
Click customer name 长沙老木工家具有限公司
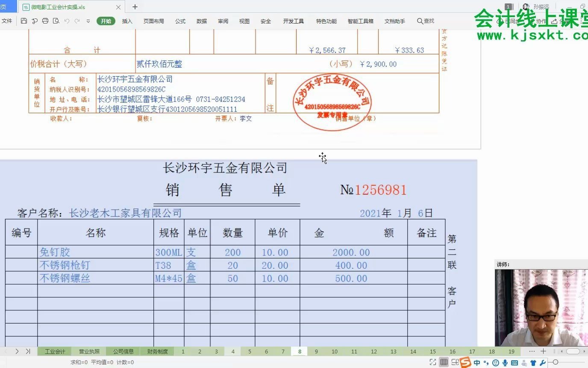[126, 213]
